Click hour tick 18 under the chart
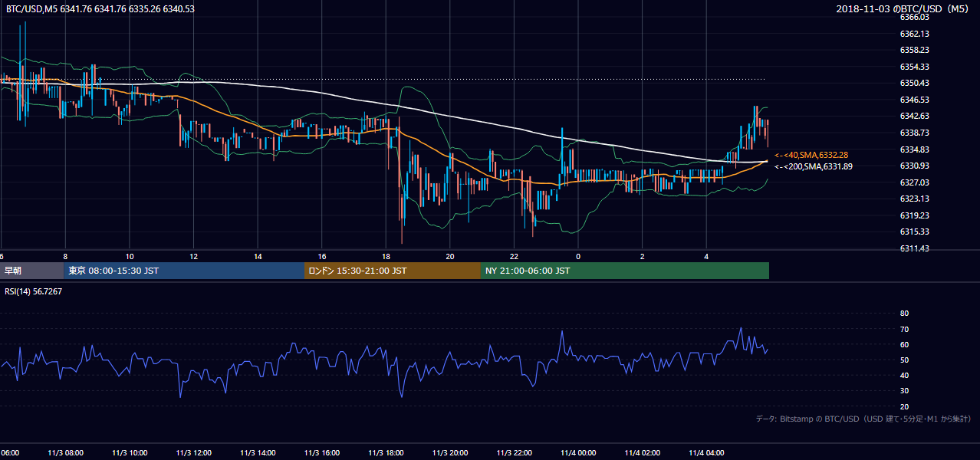The width and height of the screenshot is (980, 460). pyautogui.click(x=386, y=257)
